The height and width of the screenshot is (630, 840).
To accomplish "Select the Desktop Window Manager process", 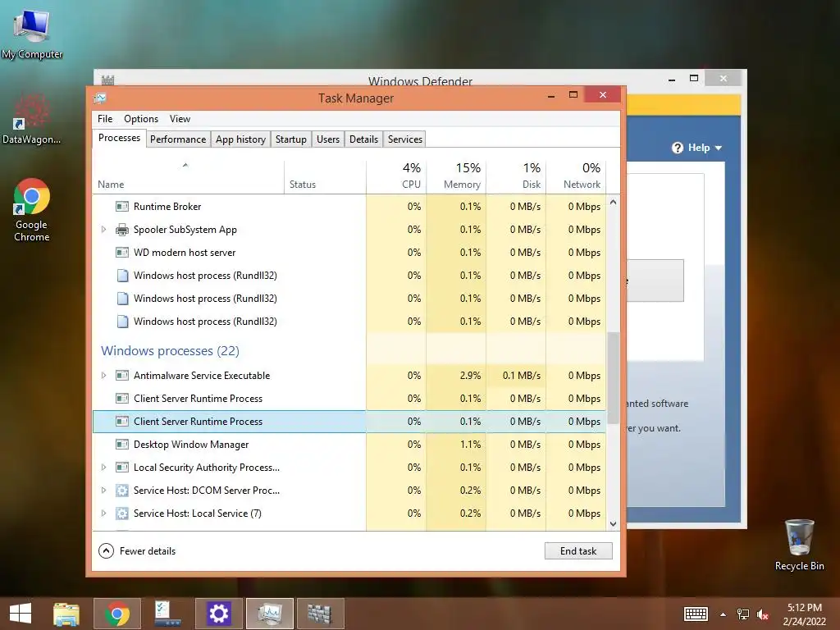I will click(349, 444).
